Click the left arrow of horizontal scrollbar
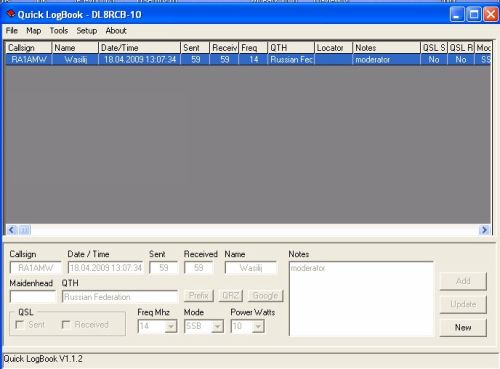Image resolution: width=500 pixels, height=369 pixels. (x=12, y=230)
